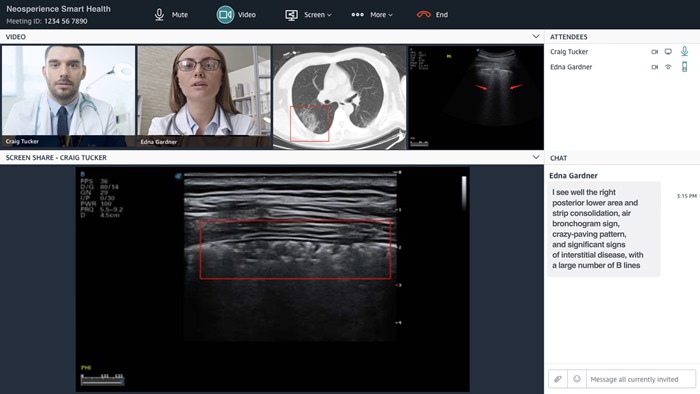Screen dimensions: 700x394
Task: End the call
Action: tap(432, 15)
